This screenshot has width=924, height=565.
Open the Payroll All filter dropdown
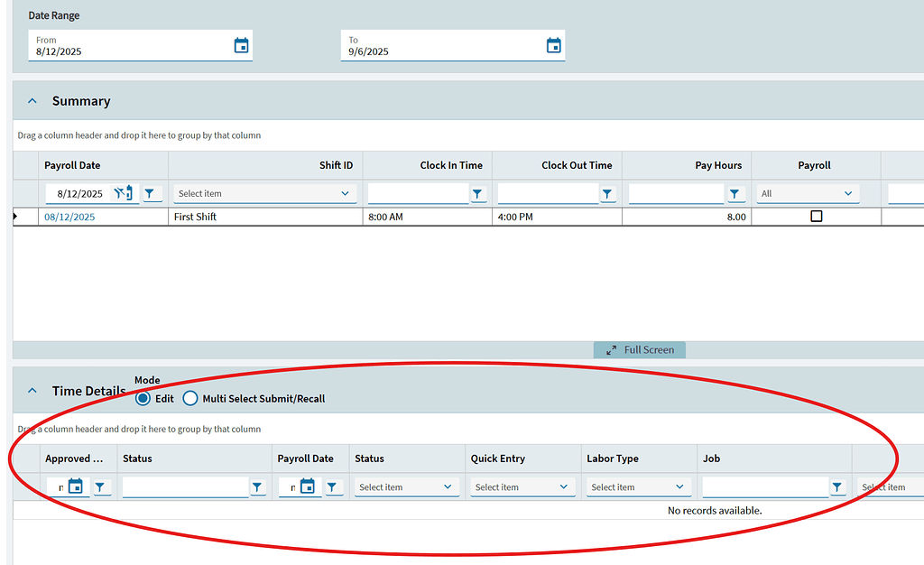pos(808,193)
